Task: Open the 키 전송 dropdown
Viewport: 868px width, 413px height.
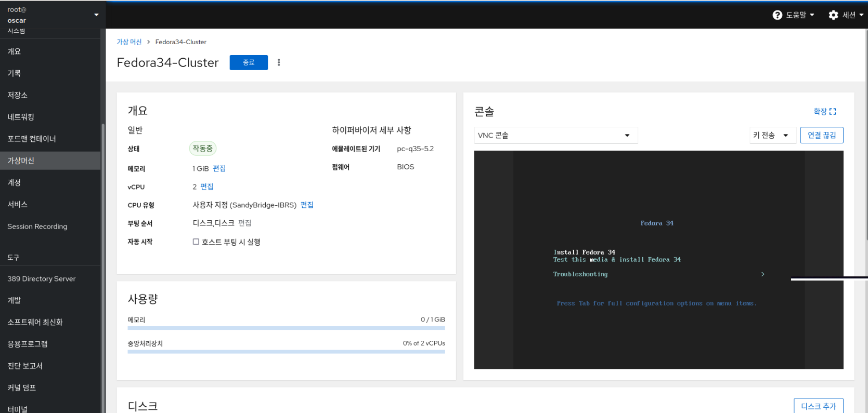Action: coord(773,135)
